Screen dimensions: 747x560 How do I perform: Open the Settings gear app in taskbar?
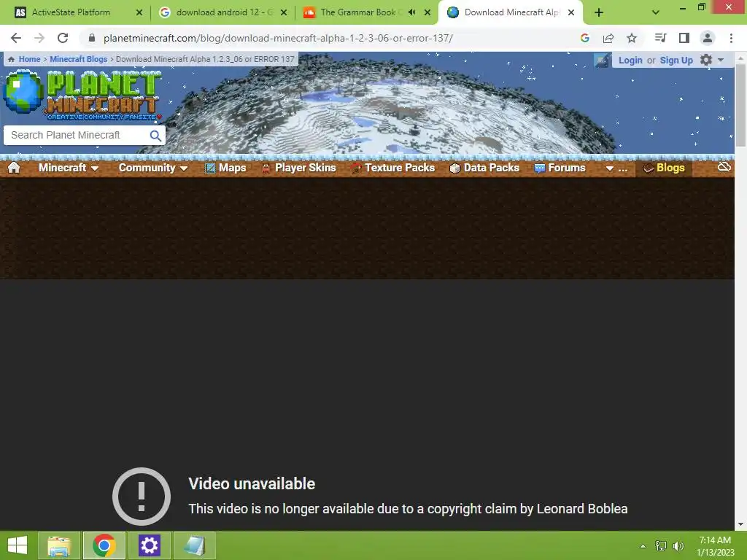coord(149,545)
